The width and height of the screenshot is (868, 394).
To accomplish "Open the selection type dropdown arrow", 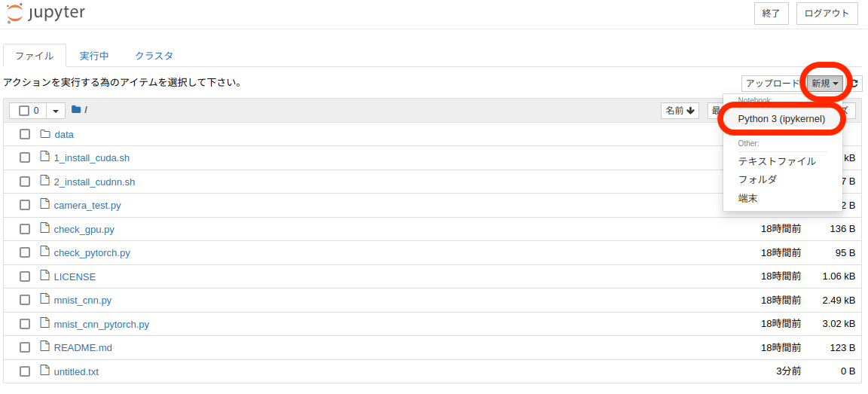I will (x=56, y=111).
